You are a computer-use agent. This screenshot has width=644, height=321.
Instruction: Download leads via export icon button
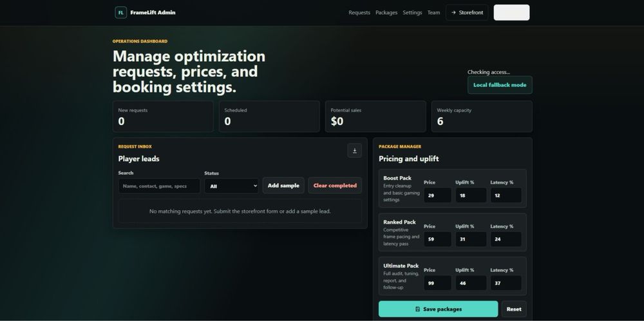(x=354, y=150)
